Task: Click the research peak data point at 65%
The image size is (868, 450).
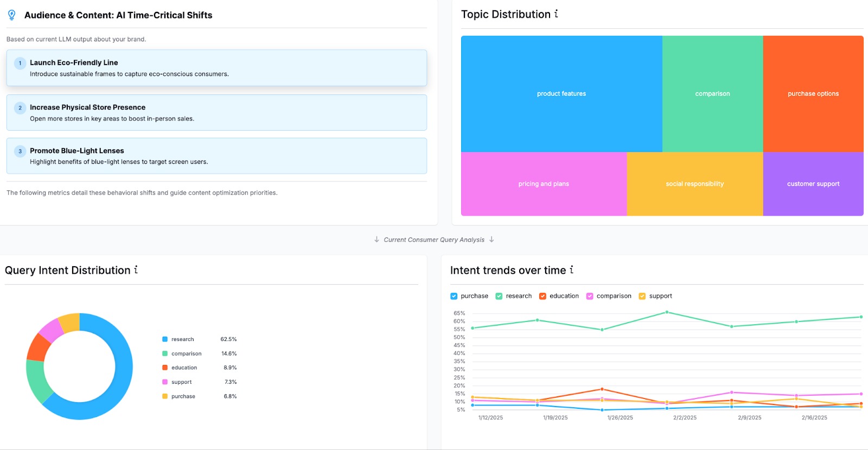Action: [667, 312]
